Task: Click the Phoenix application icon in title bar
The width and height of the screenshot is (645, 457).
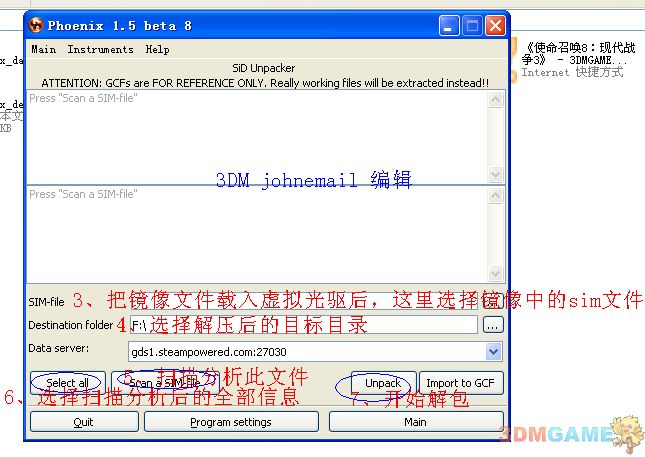Action: click(36, 26)
